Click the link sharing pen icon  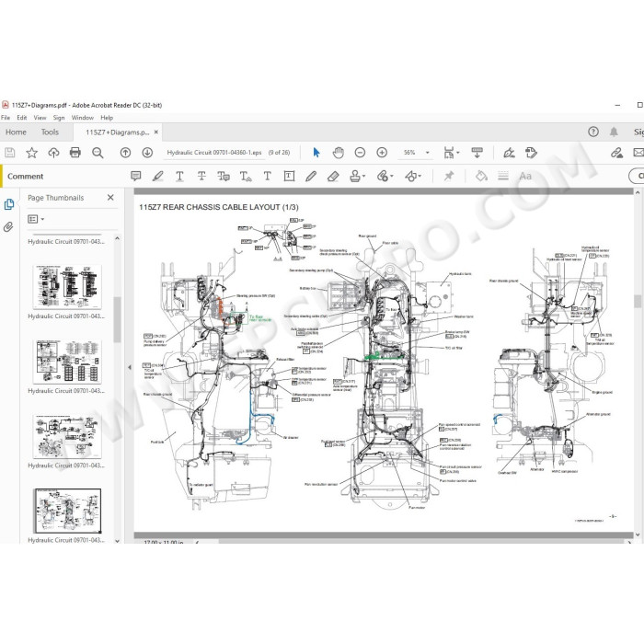616,153
